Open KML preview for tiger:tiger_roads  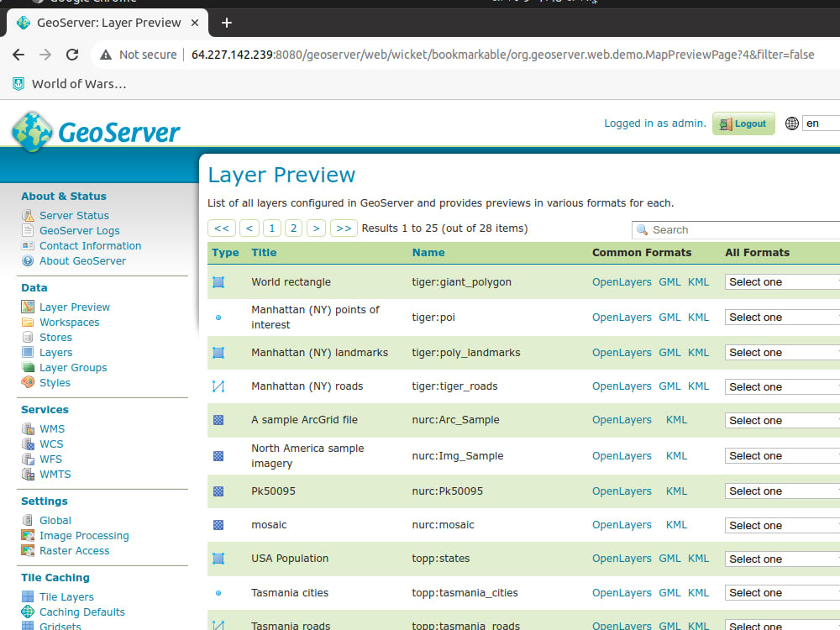coord(698,386)
